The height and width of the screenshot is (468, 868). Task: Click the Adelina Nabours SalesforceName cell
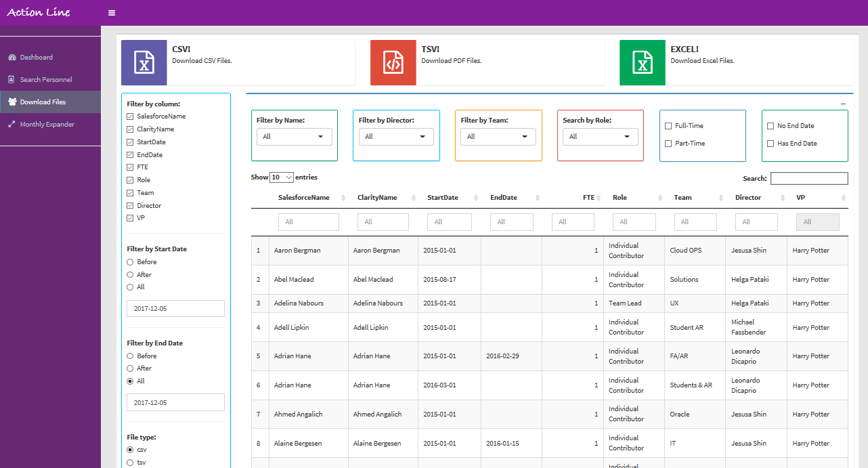(x=309, y=303)
